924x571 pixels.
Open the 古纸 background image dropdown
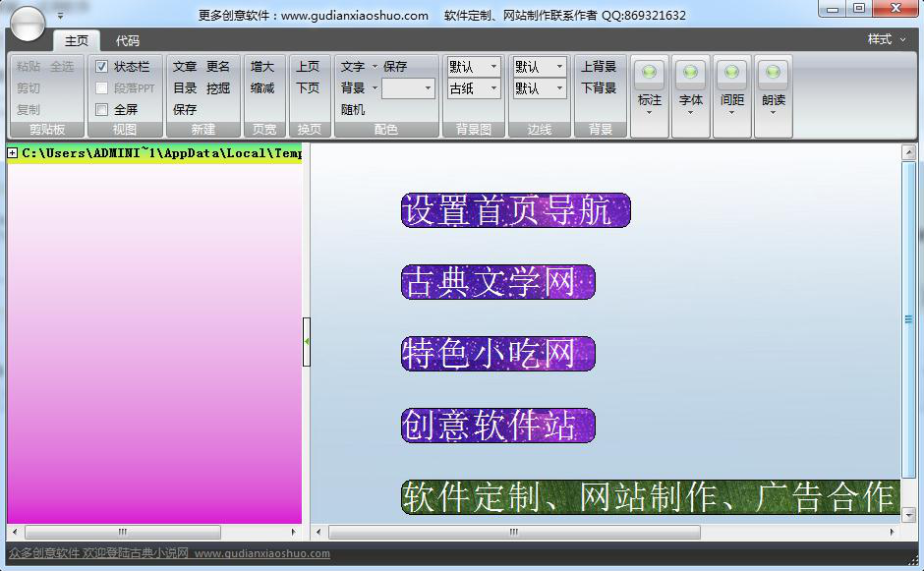coord(474,88)
